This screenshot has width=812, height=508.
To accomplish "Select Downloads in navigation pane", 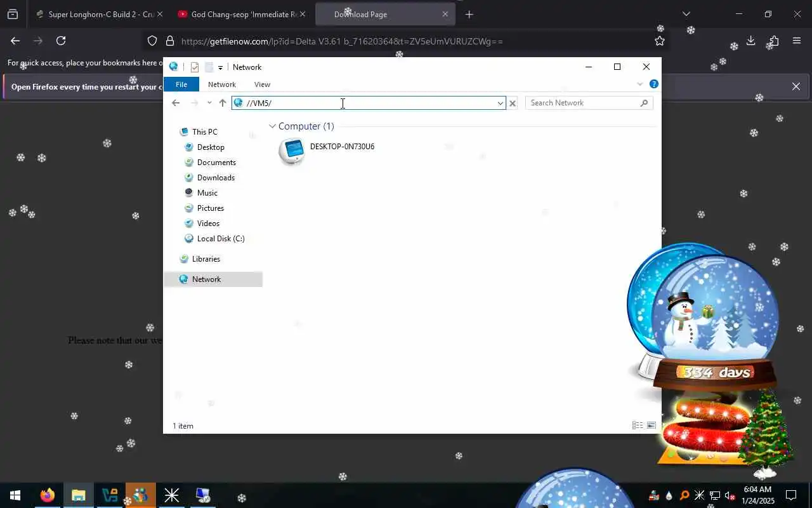I will coord(216,178).
